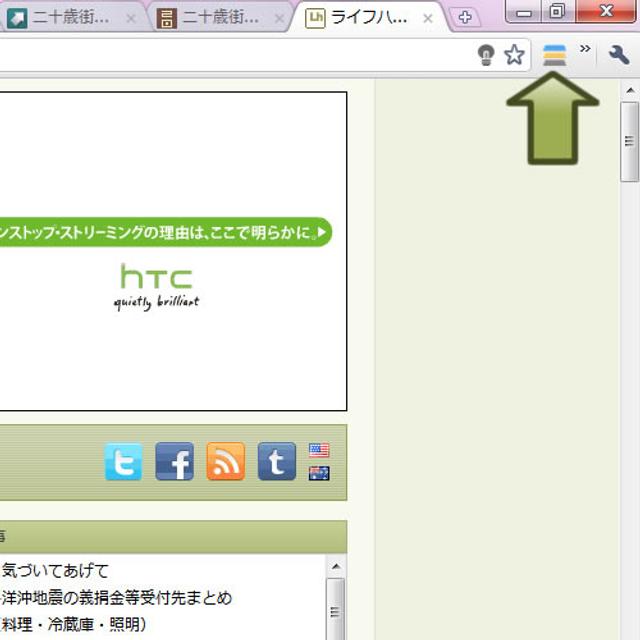Click the stacked-layers extension icon in toolbar
Image resolution: width=640 pixels, height=640 pixels.
point(554,55)
